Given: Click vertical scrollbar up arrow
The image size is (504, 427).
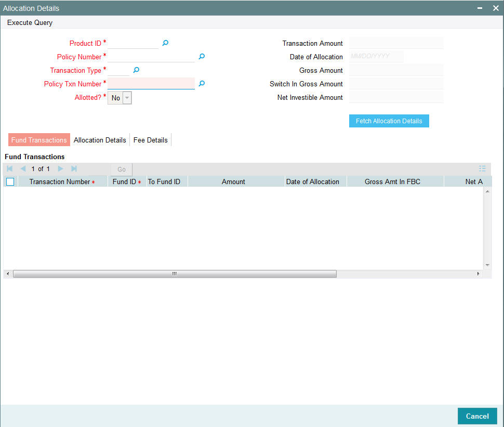Looking at the screenshot, I should (x=487, y=191).
